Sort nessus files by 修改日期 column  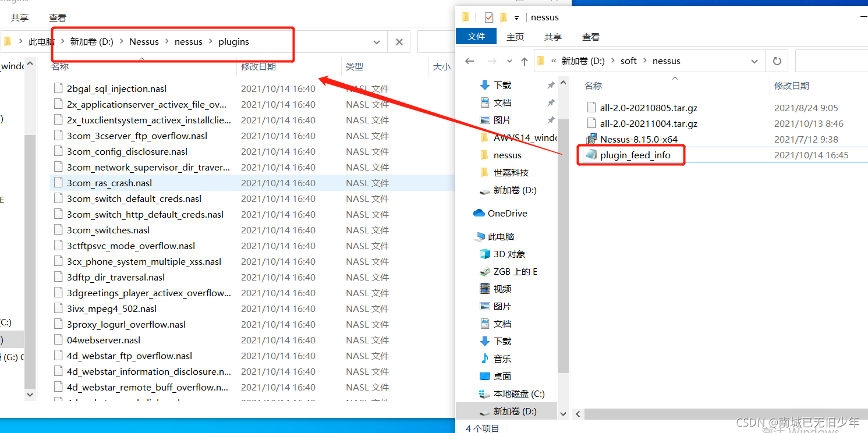click(x=791, y=86)
